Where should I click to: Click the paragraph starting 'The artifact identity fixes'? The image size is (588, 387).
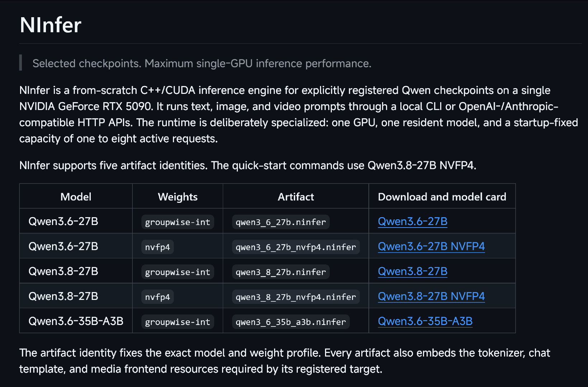pos(284,361)
